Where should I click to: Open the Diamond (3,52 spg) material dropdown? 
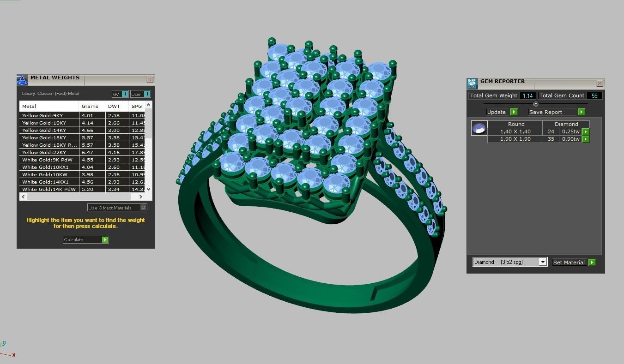(510, 262)
